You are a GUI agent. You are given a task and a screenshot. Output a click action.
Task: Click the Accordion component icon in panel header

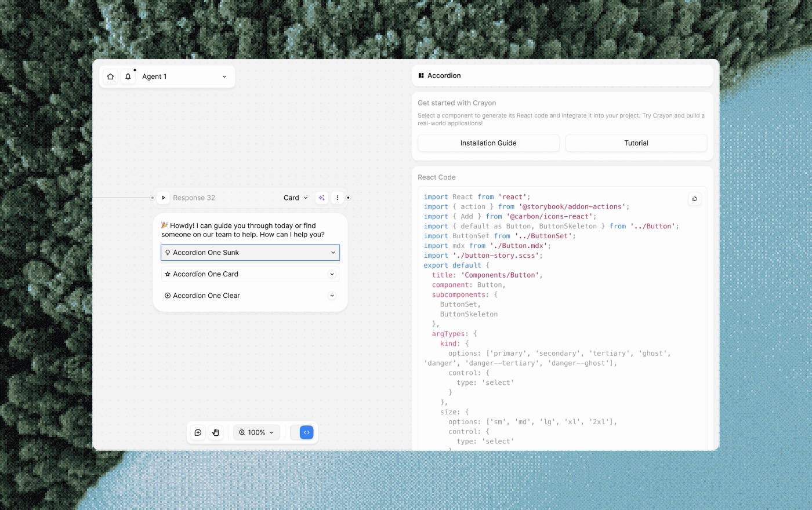pyautogui.click(x=421, y=75)
